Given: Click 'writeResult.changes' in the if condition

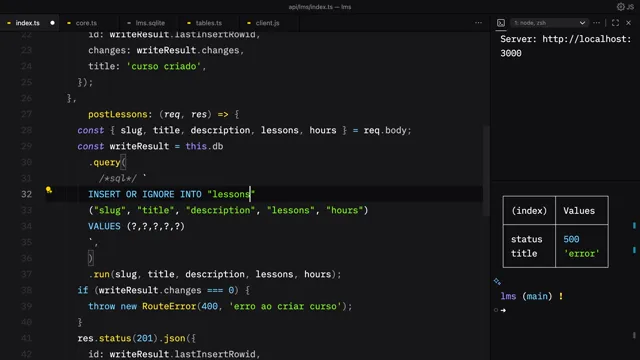Looking at the screenshot, I should pos(150,290).
